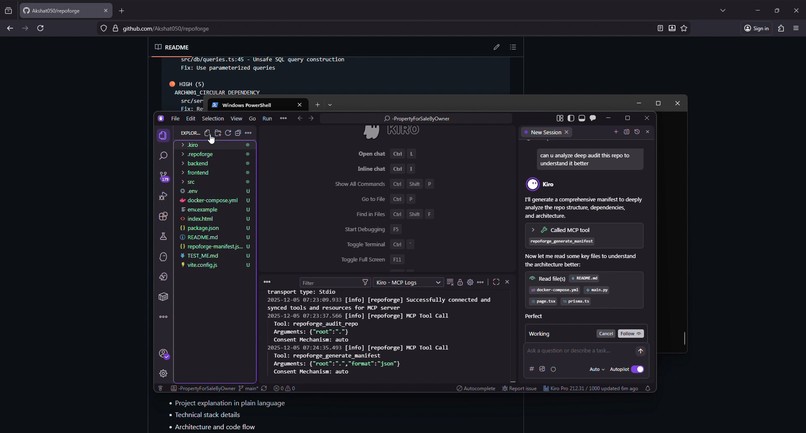Click the README.md file chip in chat
This screenshot has width=806, height=433.
coord(584,278)
